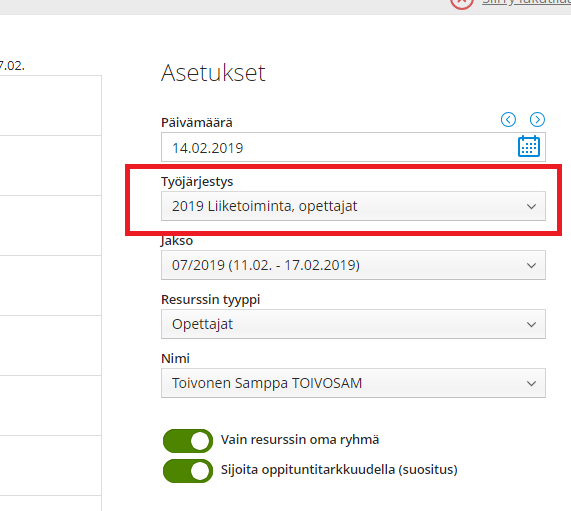Open the Jakso dropdown 07/2019
The width and height of the screenshot is (571, 511).
pyautogui.click(x=353, y=265)
